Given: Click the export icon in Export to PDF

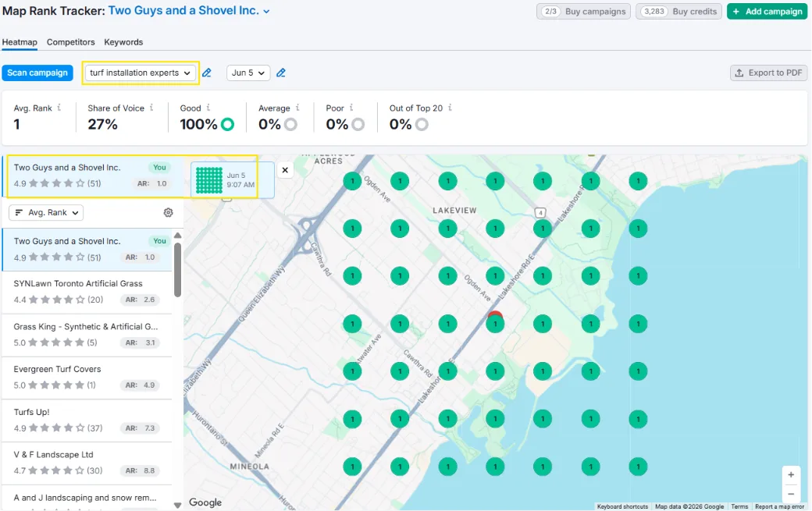Looking at the screenshot, I should click(x=739, y=73).
